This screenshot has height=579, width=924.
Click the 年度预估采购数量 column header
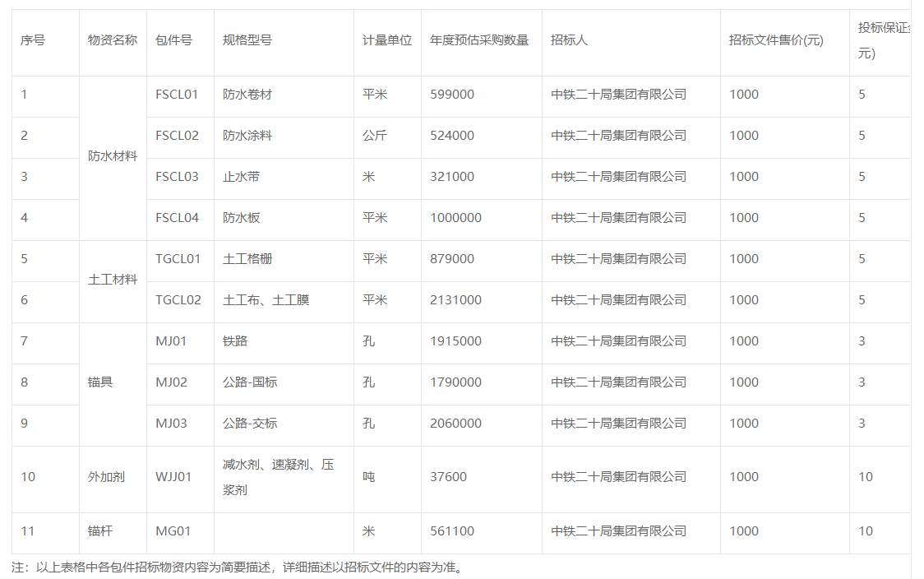tap(479, 40)
